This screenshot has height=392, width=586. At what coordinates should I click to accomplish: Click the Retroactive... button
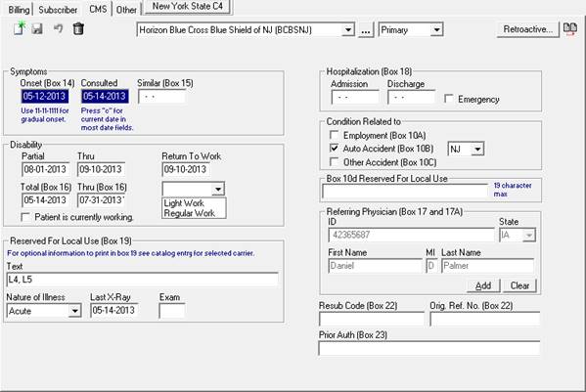[527, 29]
